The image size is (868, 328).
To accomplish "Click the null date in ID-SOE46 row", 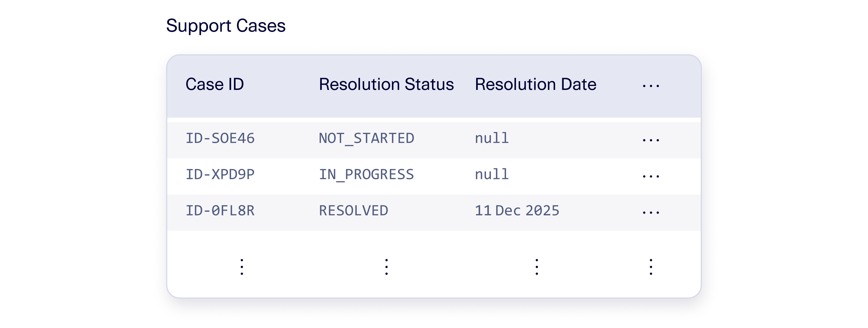I will (492, 139).
